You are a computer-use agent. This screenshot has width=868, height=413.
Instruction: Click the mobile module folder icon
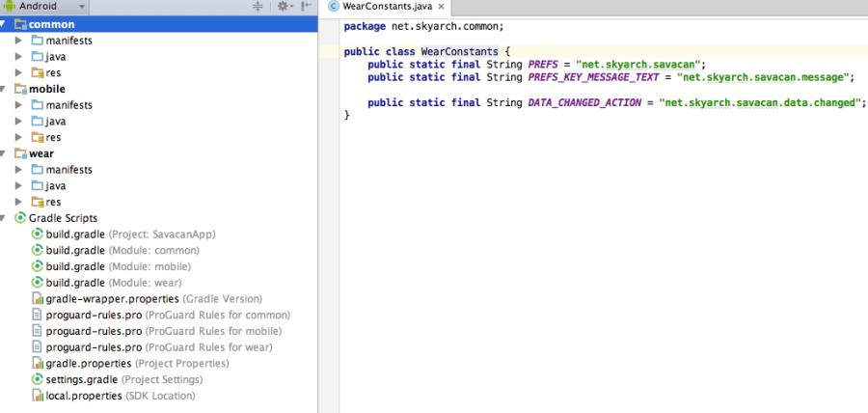21,89
